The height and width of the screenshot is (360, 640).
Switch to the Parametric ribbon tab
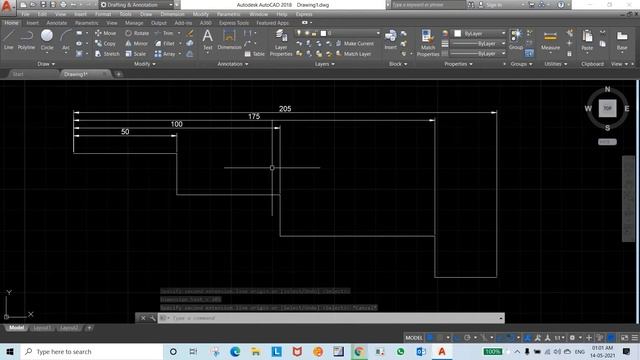tap(87, 23)
